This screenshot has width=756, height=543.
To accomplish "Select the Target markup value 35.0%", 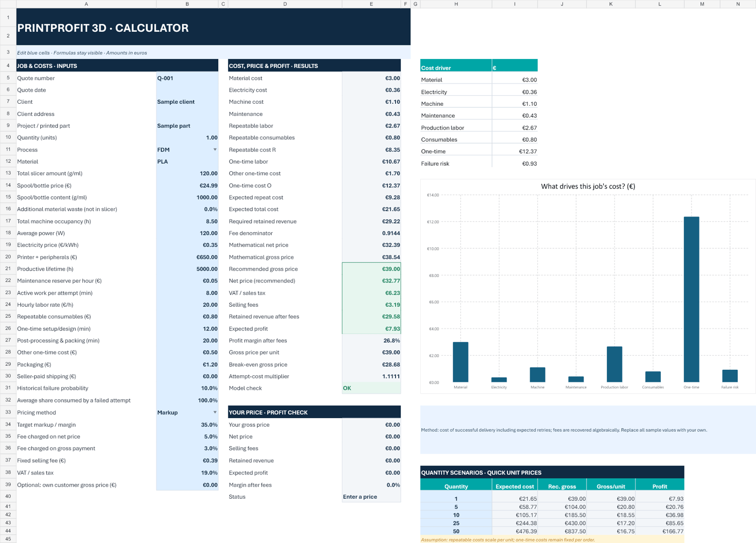I will 187,425.
